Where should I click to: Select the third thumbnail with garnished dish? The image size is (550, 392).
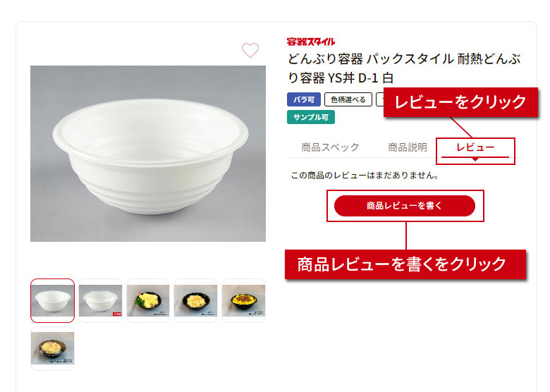tap(148, 300)
